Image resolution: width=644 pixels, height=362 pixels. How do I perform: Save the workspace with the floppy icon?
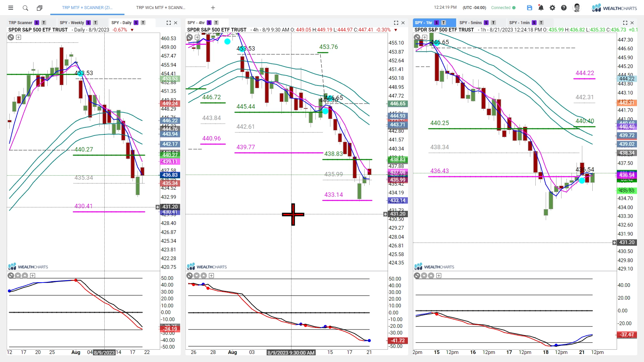[x=530, y=8]
